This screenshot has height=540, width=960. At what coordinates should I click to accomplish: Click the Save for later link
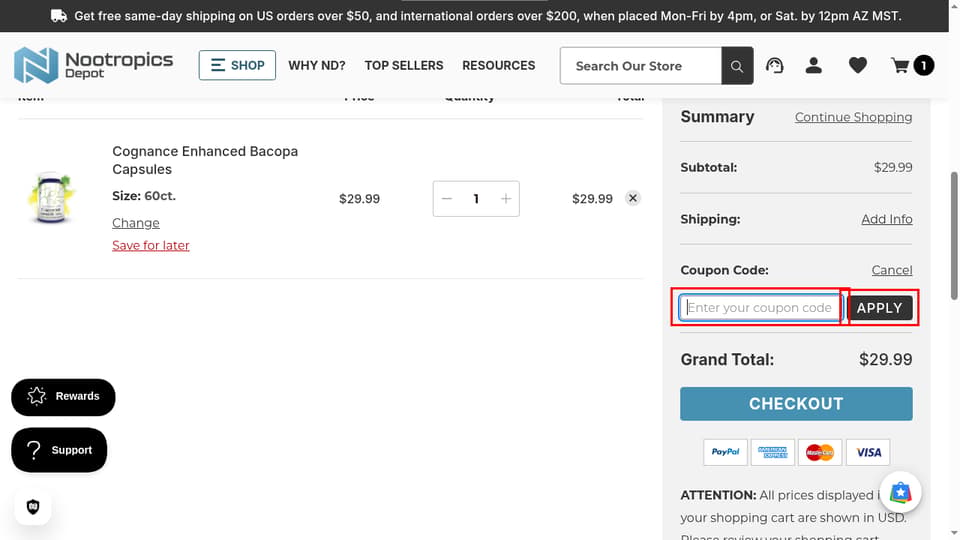[x=151, y=246]
